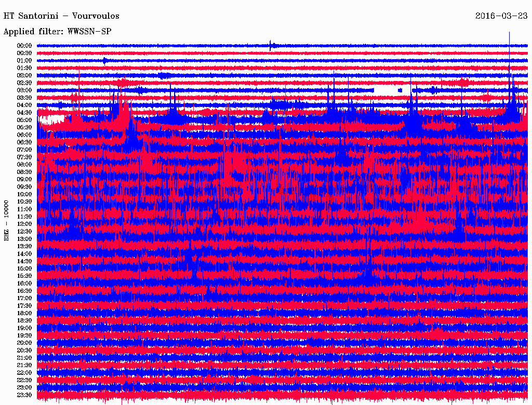Select the 17:30 time label
Image resolution: width=532 pixels, height=405 pixels.
point(24,306)
